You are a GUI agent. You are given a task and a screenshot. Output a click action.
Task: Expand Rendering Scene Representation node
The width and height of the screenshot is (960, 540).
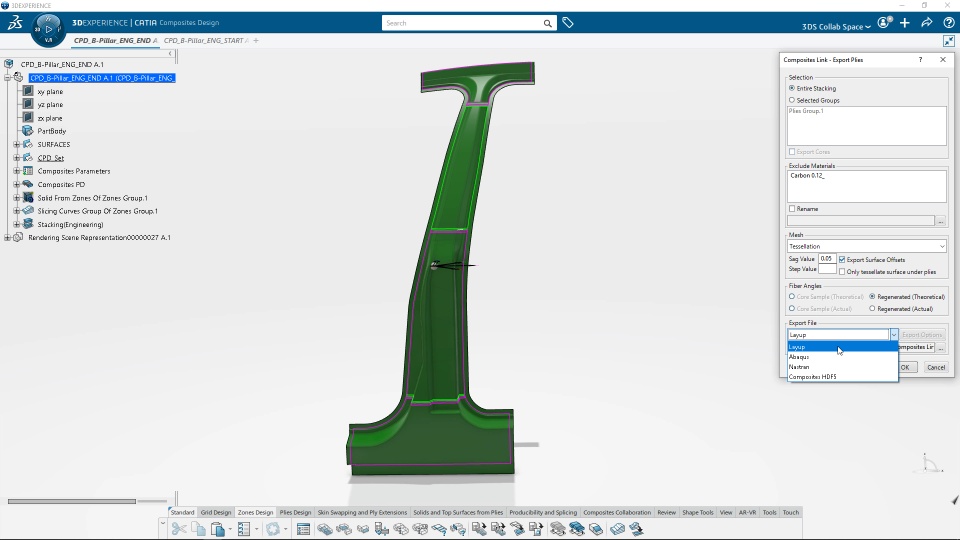7,238
